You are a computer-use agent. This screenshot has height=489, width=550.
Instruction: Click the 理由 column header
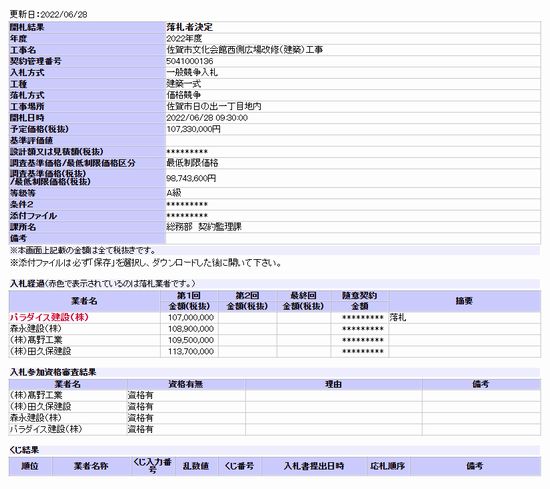333,384
